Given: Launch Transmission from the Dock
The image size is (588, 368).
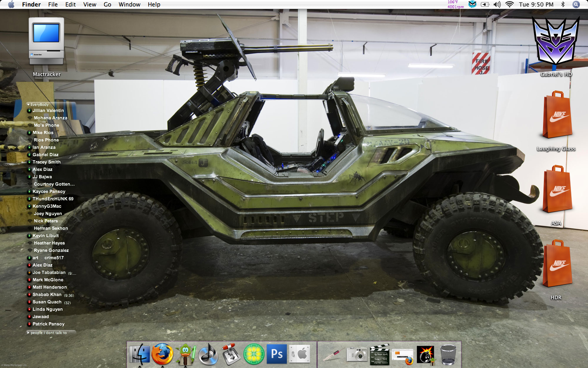Looking at the screenshot, I should point(231,354).
